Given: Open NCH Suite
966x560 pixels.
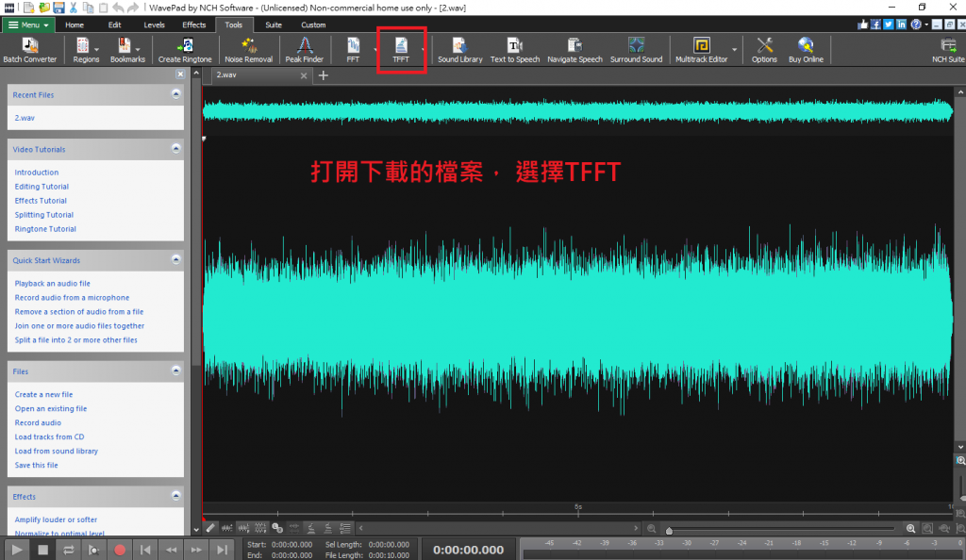Looking at the screenshot, I should pyautogui.click(x=948, y=50).
